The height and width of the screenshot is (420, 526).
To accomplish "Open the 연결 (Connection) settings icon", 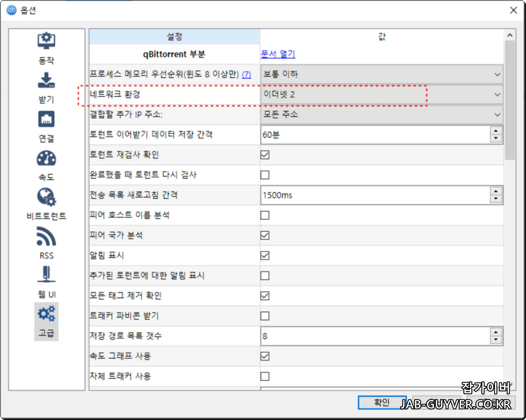I will pyautogui.click(x=46, y=119).
